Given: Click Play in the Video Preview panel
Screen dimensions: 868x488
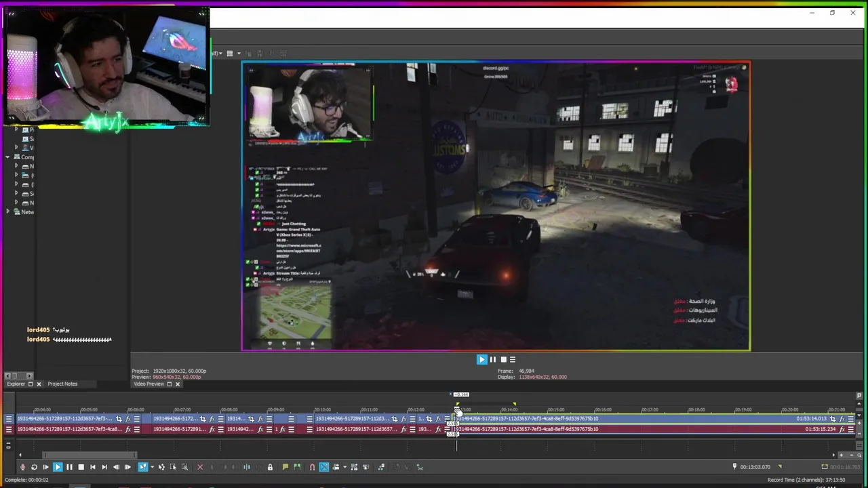Looking at the screenshot, I should tap(481, 359).
